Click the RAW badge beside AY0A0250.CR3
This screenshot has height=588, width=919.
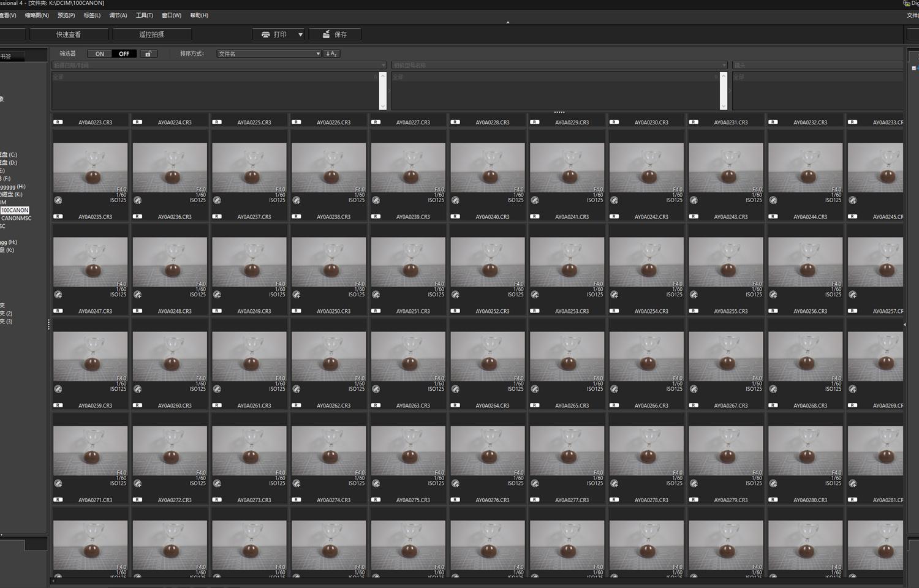click(297, 311)
